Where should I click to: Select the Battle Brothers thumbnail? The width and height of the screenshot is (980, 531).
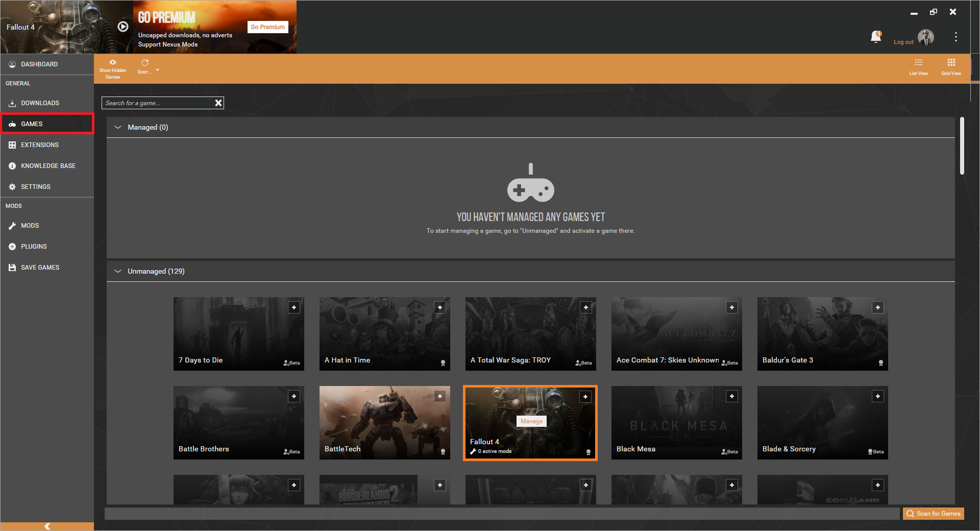coord(239,423)
